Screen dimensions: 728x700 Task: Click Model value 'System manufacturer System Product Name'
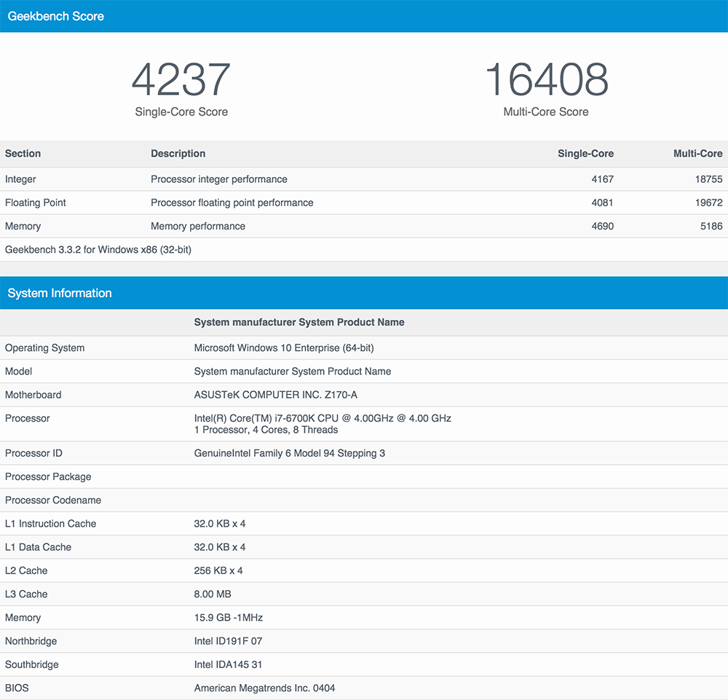tap(293, 371)
